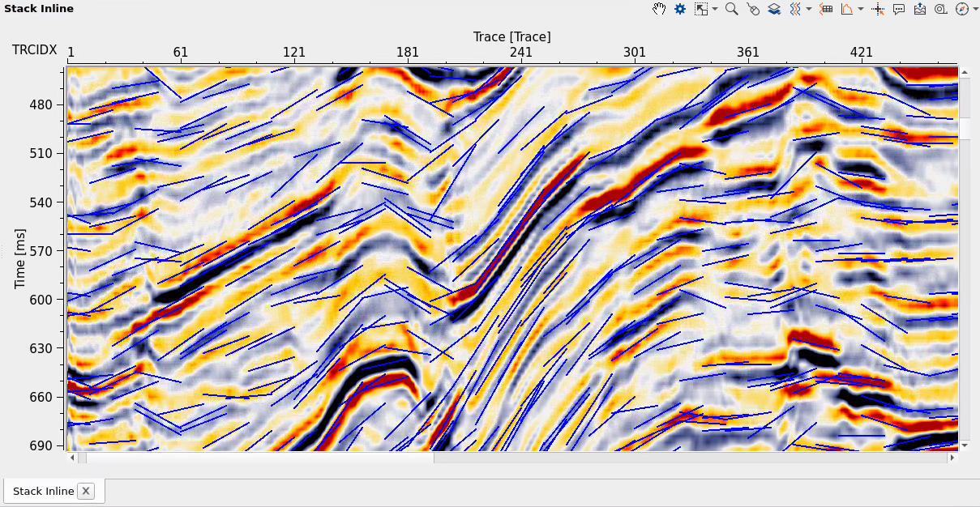This screenshot has height=507, width=980.
Task: Activate the mouse pick tool
Action: pyautogui.click(x=753, y=9)
